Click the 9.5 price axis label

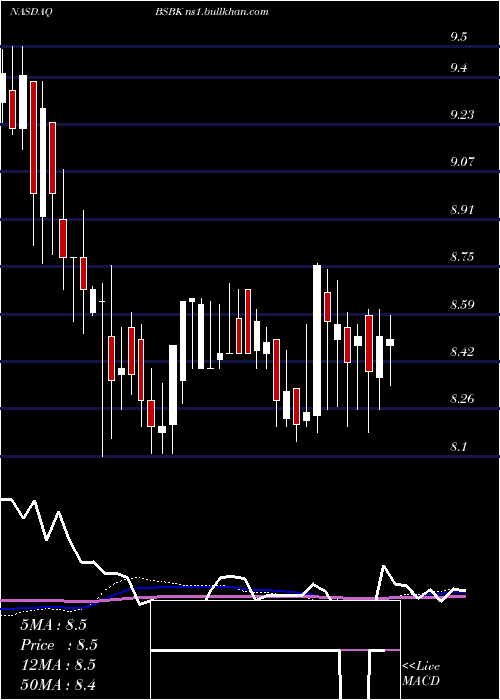click(458, 37)
